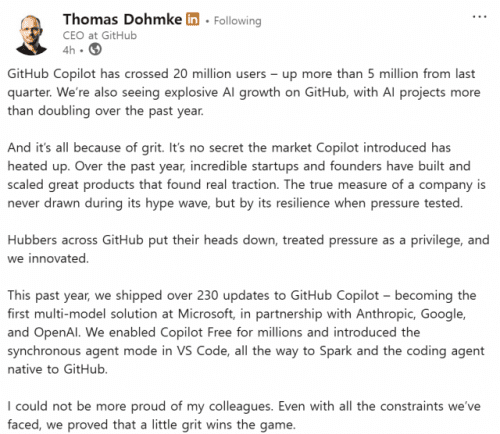Click the LinkedIn badge icon beside the name

193,19
